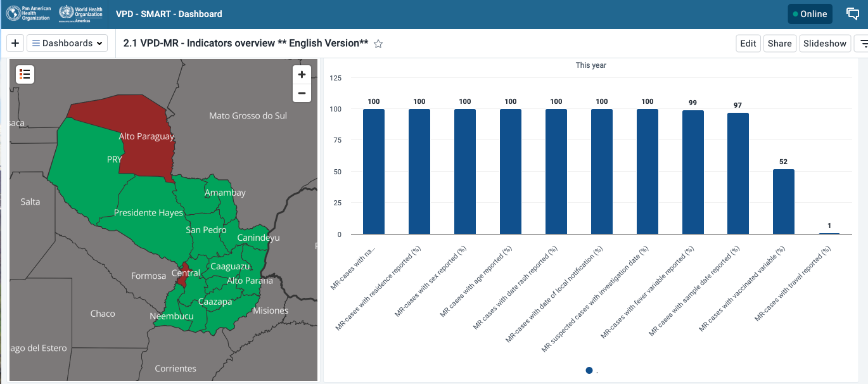The width and height of the screenshot is (868, 384).
Task: Start the Slideshow mode
Action: pyautogui.click(x=825, y=43)
